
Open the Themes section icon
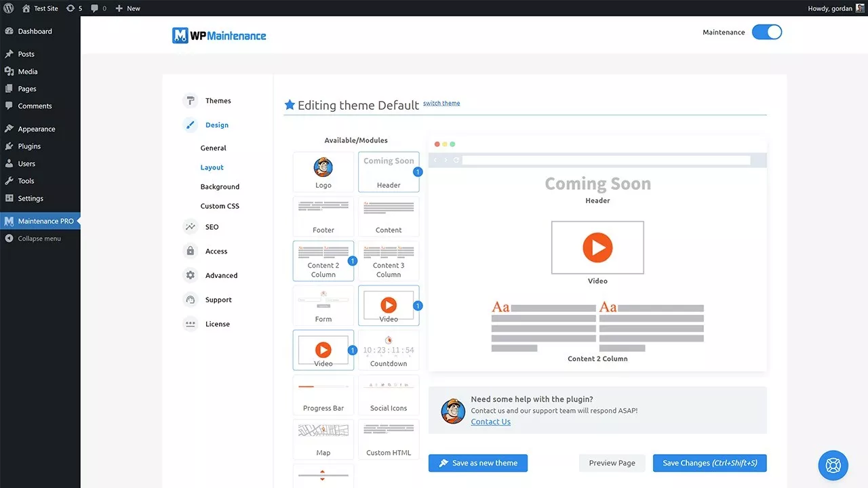click(x=191, y=101)
